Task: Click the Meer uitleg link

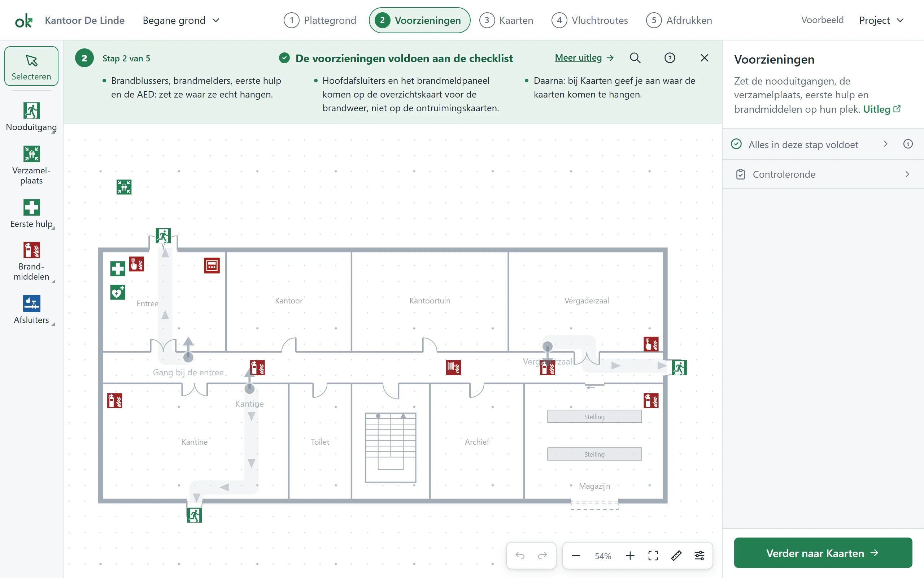Action: (x=584, y=58)
